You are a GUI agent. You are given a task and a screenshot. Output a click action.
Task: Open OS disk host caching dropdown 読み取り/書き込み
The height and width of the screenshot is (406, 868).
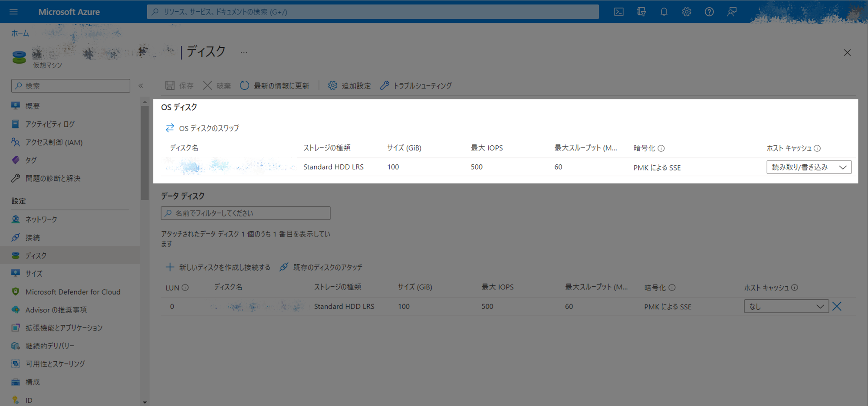[x=809, y=167]
